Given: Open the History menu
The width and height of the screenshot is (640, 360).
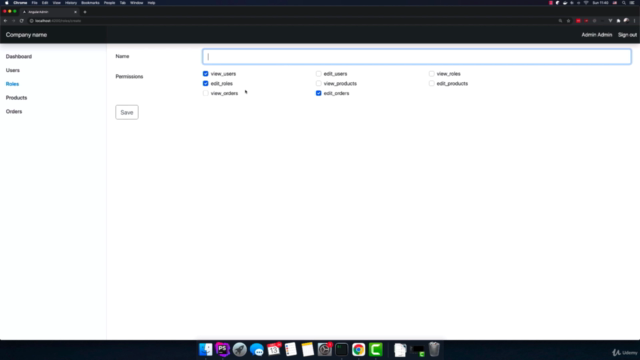Looking at the screenshot, I should (71, 3).
